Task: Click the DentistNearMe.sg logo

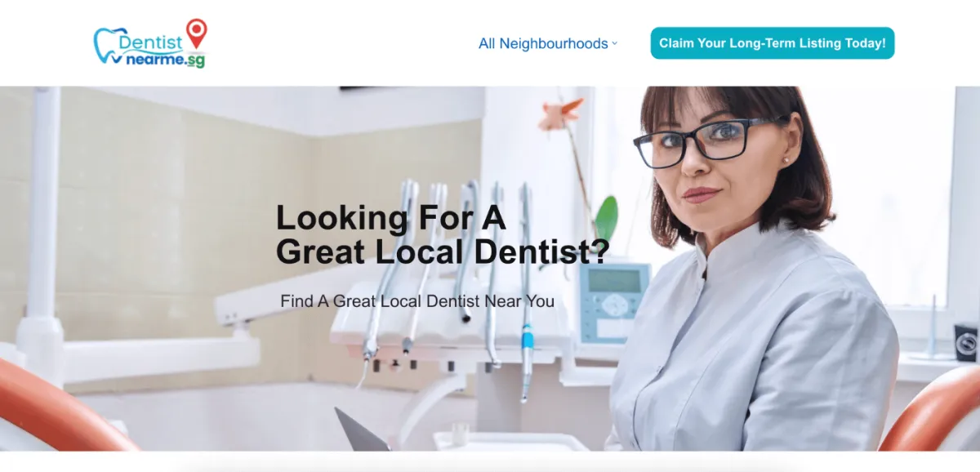Action: (x=150, y=43)
